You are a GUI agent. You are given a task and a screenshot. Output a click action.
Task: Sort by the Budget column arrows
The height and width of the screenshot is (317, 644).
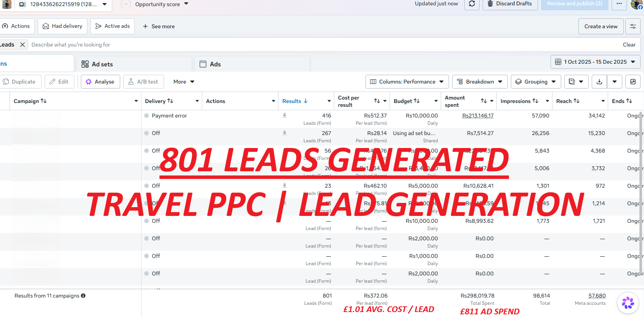(417, 101)
